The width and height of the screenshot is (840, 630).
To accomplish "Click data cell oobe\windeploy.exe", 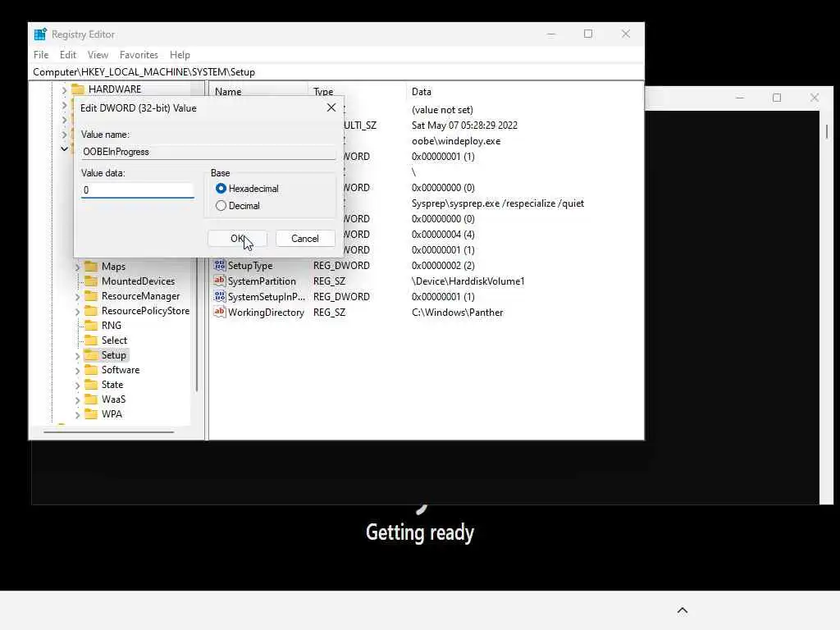I will tap(456, 141).
